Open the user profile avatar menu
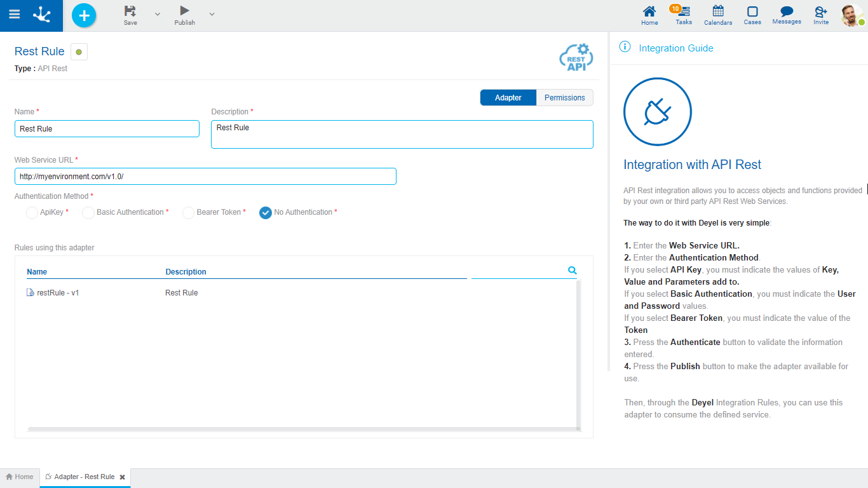Screen dimensions: 868x488 coord(851,15)
